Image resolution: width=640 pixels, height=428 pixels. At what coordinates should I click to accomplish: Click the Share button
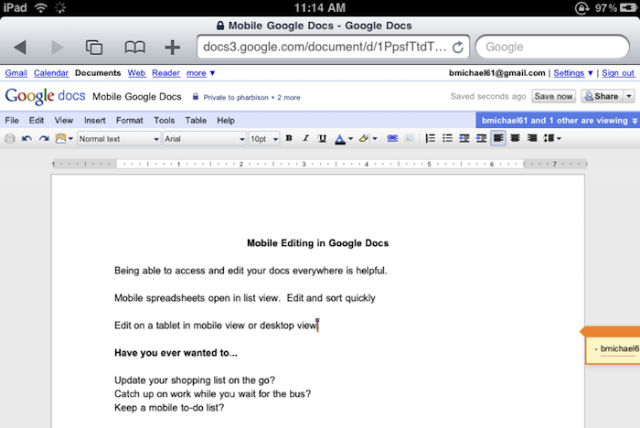[x=602, y=96]
